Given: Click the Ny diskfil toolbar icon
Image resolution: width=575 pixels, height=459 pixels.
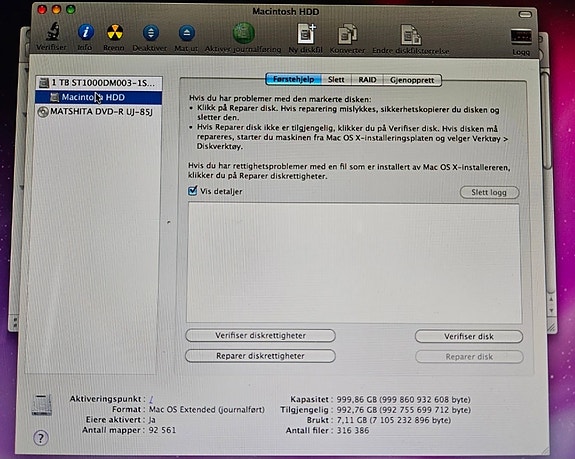Looking at the screenshot, I should point(306,34).
